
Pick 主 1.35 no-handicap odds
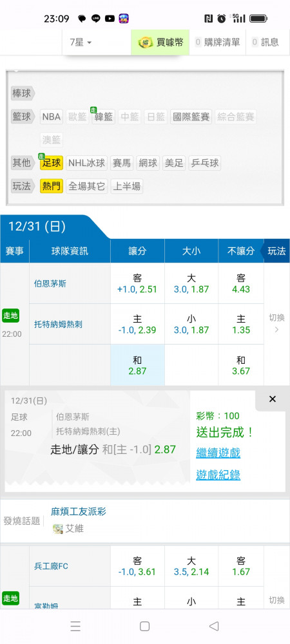click(x=241, y=324)
